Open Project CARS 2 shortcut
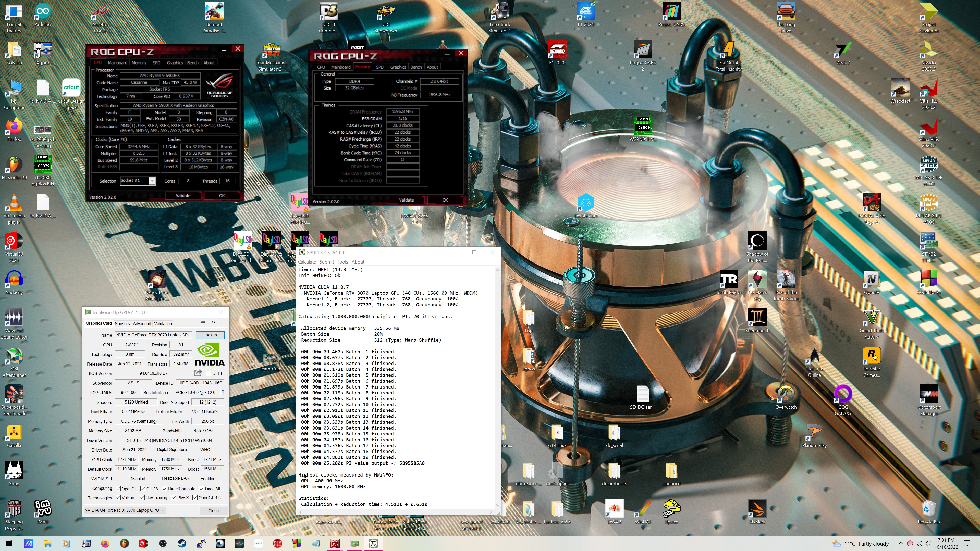This screenshot has height=551, width=980. (643, 56)
